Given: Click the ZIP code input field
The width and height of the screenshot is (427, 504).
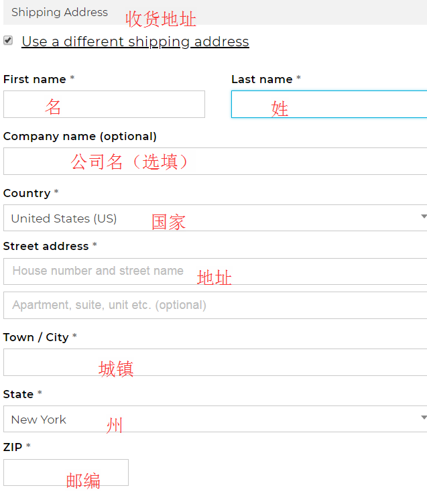Looking at the screenshot, I should [66, 472].
